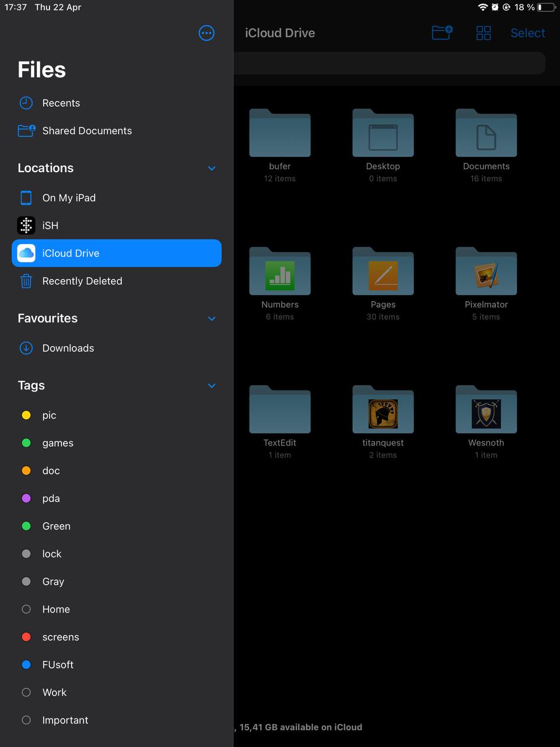Open the Downloads favourite
The width and height of the screenshot is (560, 747).
pos(117,348)
